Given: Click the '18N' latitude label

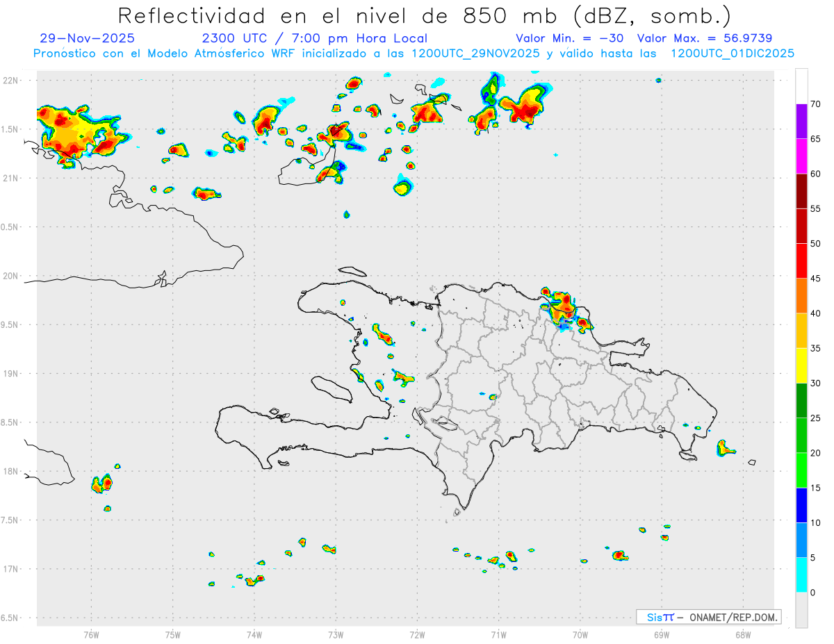Looking at the screenshot, I should point(11,472).
